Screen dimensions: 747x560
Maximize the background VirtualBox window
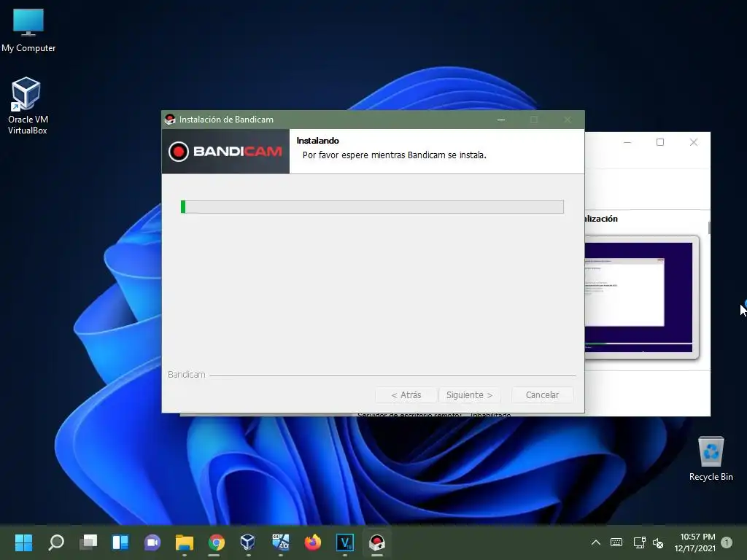pos(659,142)
